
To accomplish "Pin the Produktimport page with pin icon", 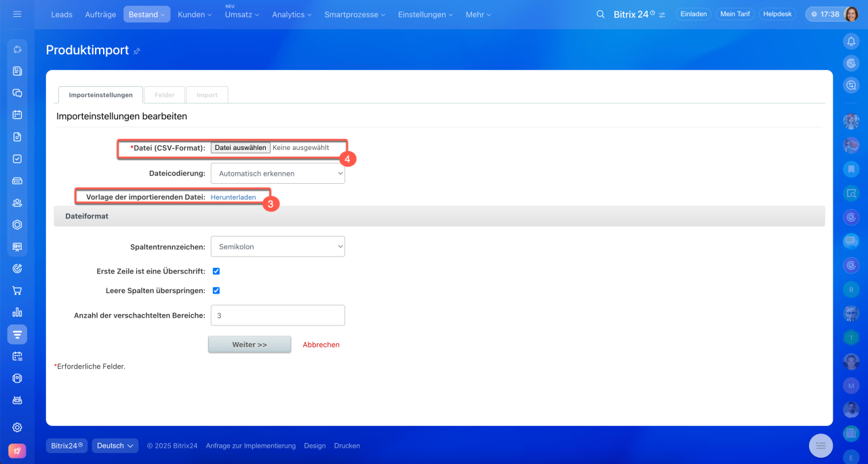I will 137,52.
